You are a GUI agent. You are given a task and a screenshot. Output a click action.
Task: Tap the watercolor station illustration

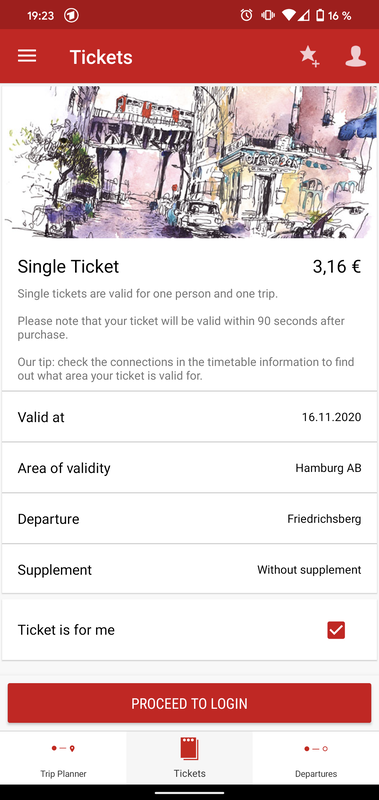(x=189, y=162)
